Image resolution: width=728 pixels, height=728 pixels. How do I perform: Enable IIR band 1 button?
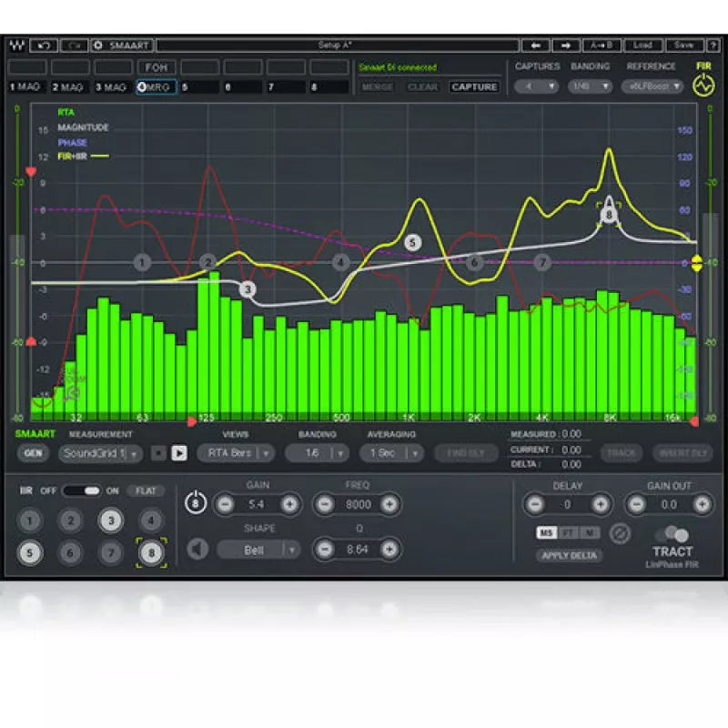30,521
